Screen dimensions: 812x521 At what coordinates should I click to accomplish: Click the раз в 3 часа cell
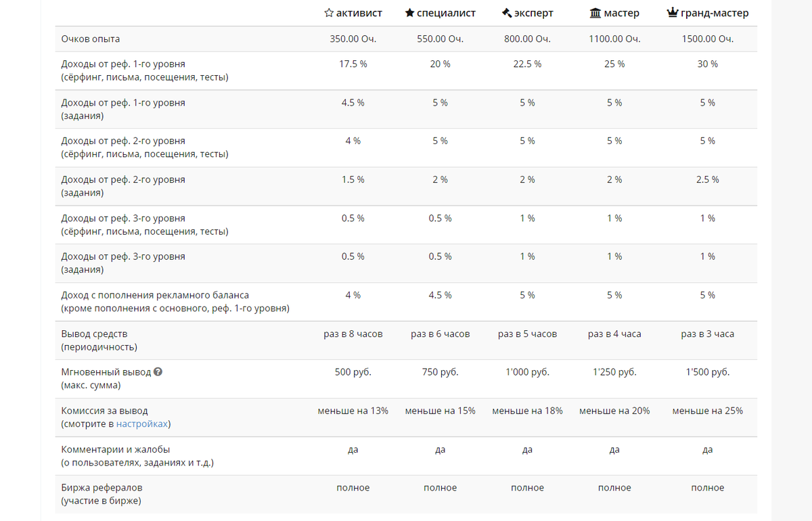click(x=708, y=334)
